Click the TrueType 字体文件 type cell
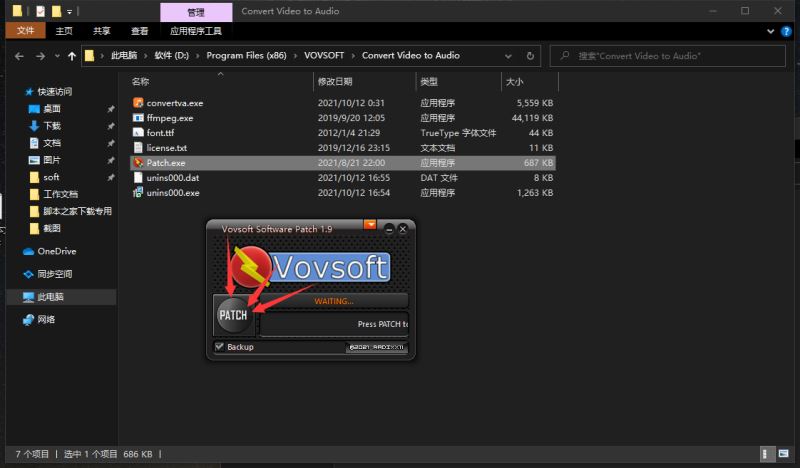 click(x=458, y=133)
